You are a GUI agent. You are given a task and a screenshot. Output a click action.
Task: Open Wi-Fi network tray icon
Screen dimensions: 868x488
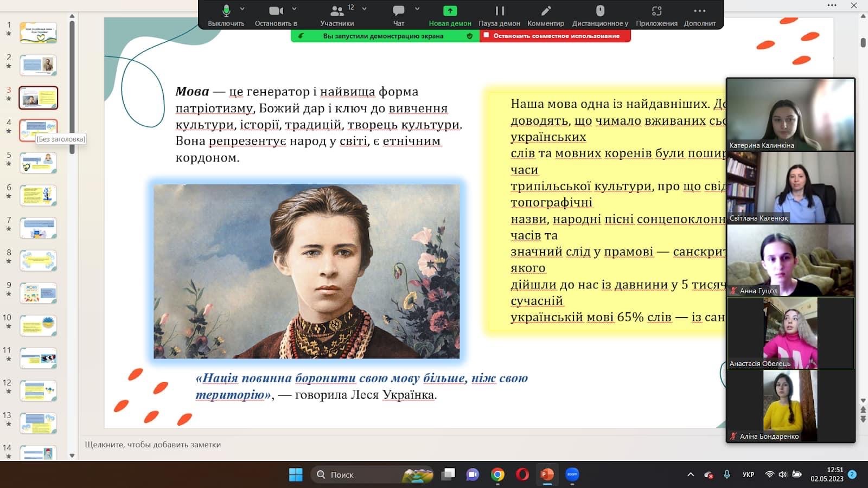point(769,474)
